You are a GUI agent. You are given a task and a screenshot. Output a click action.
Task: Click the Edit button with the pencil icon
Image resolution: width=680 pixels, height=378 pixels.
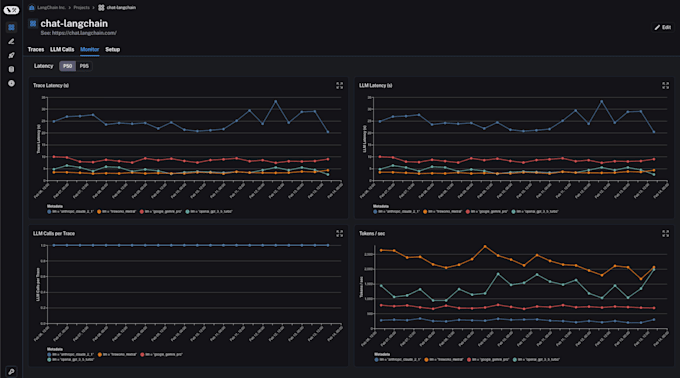pos(663,27)
